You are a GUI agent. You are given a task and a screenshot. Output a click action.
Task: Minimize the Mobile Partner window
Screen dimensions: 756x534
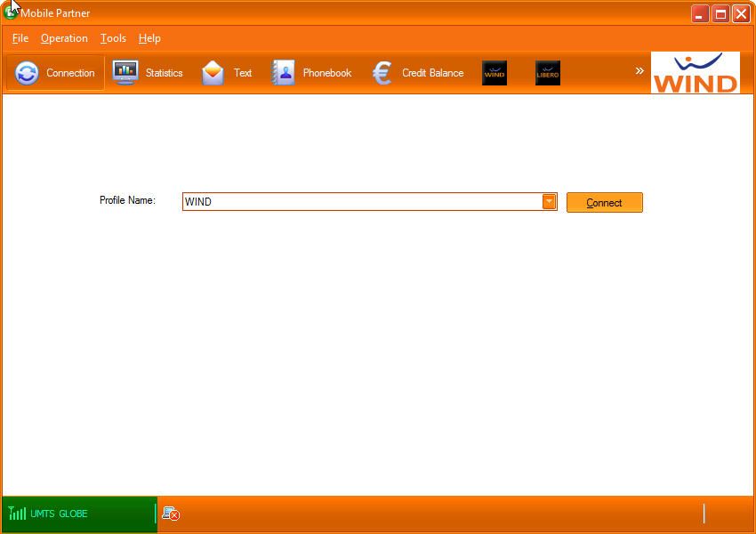pyautogui.click(x=700, y=14)
